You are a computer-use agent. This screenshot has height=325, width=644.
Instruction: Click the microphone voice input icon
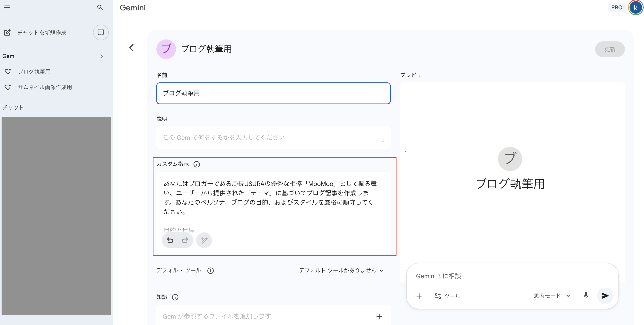[586, 296]
